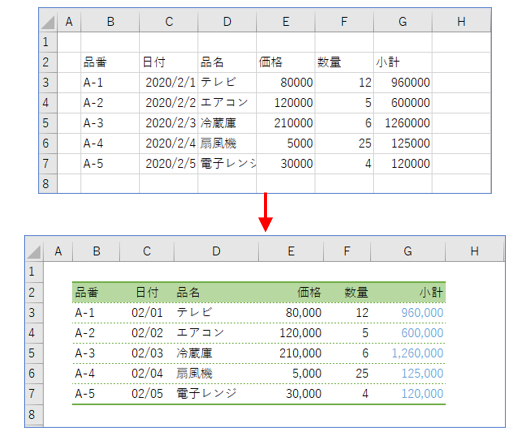Select column B header in top sheet
Viewport: 531px width, 444px height.
coord(110,22)
